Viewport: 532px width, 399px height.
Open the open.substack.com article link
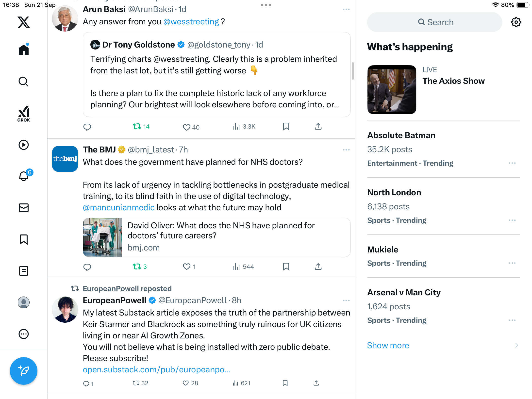(156, 369)
